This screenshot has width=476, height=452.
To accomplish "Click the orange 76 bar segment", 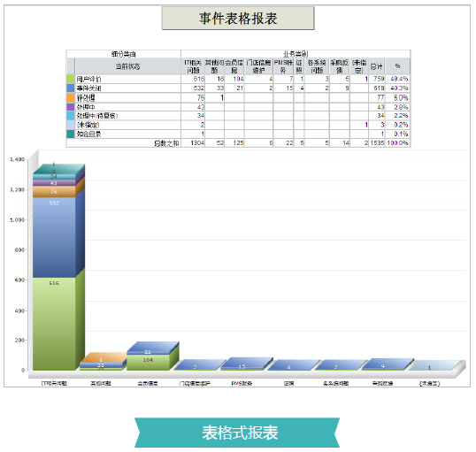I will [x=54, y=192].
